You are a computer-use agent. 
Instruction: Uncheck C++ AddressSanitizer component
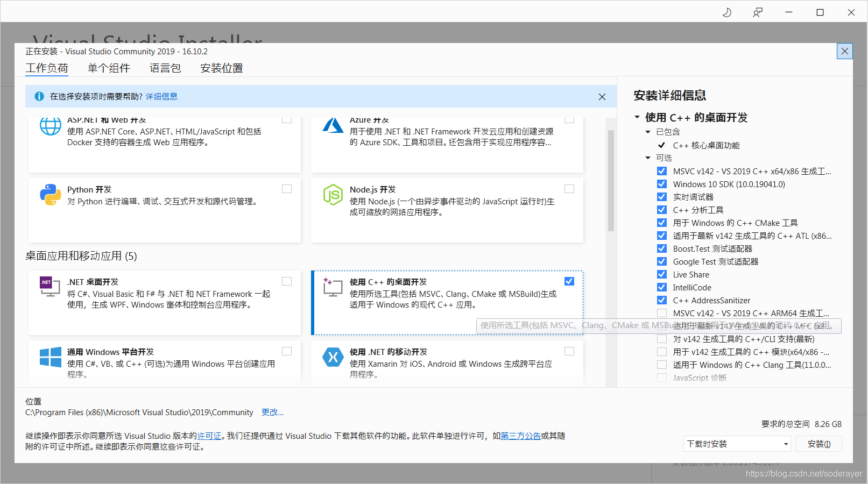pos(662,300)
